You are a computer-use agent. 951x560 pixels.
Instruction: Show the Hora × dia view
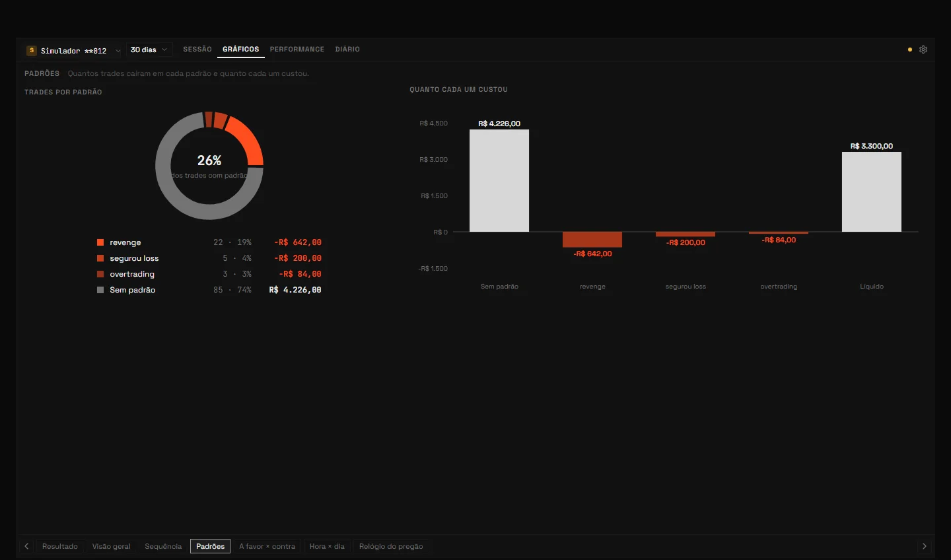pyautogui.click(x=327, y=546)
